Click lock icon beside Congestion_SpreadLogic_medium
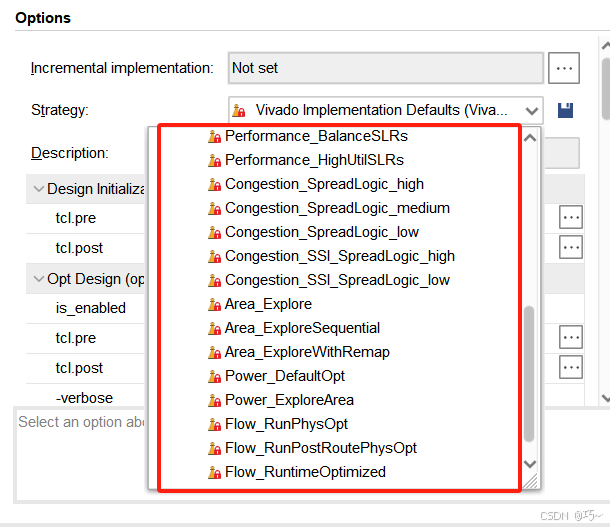This screenshot has height=527, width=610. click(x=214, y=208)
